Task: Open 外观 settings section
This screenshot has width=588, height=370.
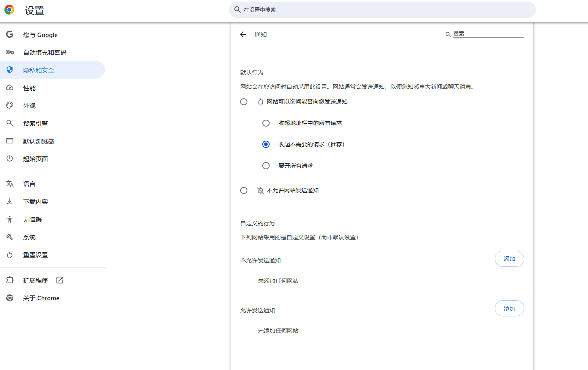Action: click(x=52, y=106)
